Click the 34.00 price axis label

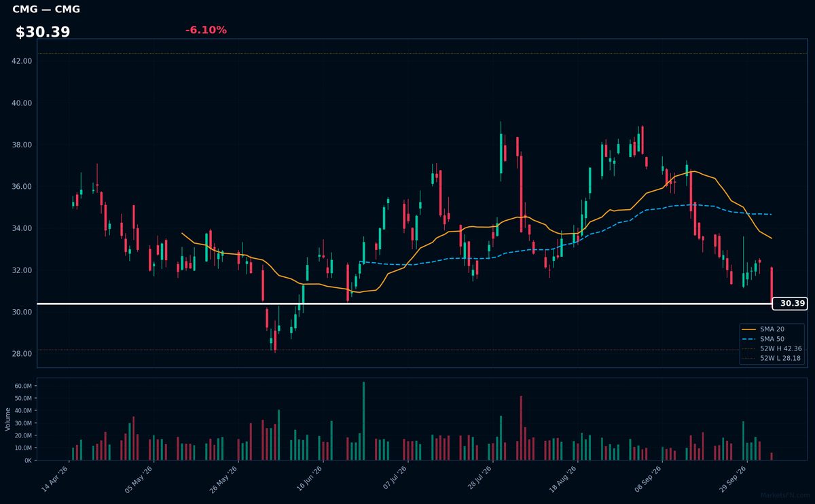(x=22, y=228)
